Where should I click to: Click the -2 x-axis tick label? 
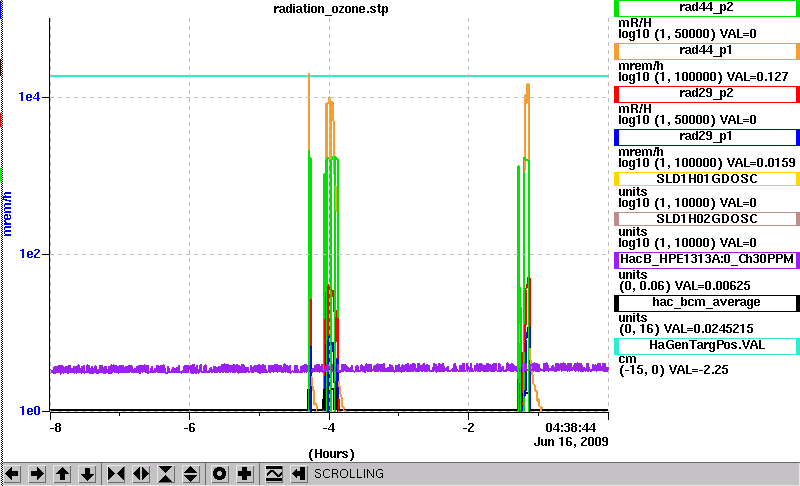[x=468, y=427]
